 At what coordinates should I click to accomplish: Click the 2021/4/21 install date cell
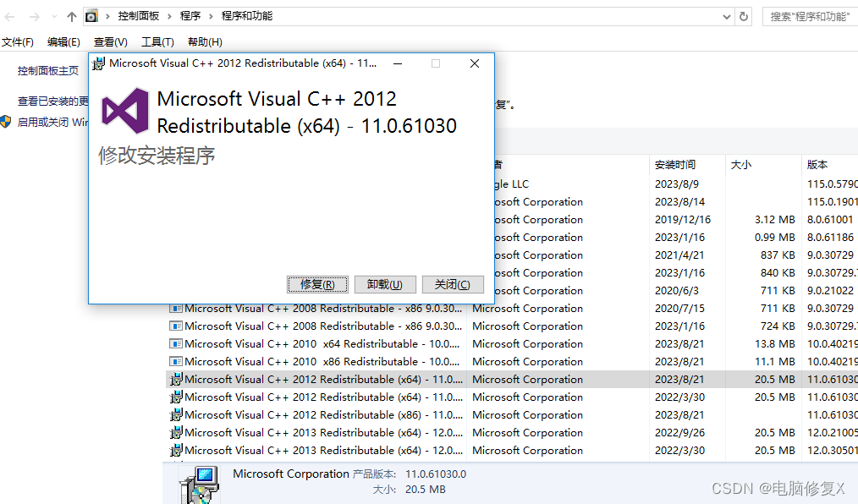click(x=679, y=255)
